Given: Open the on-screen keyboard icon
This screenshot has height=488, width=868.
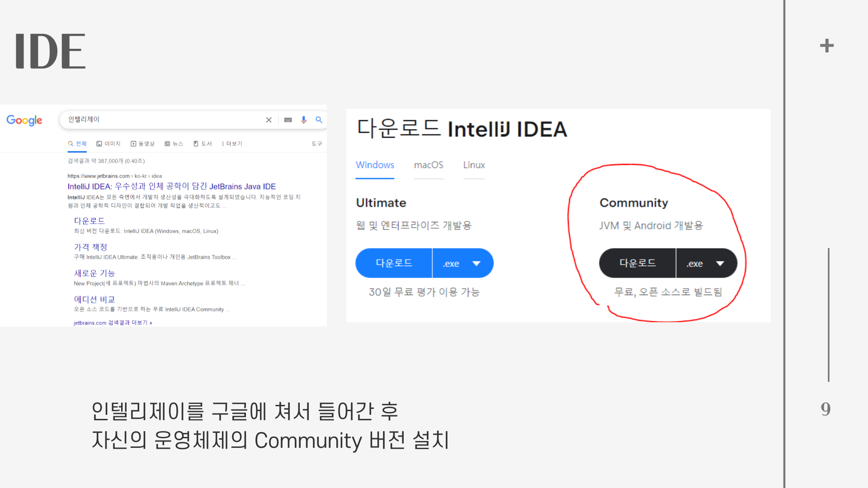Looking at the screenshot, I should (x=288, y=120).
